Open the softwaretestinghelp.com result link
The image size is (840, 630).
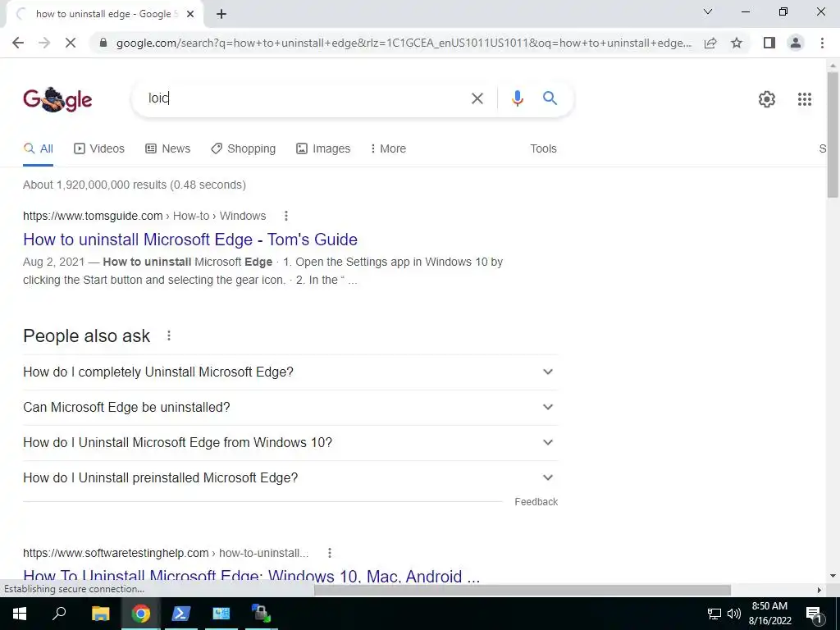coord(251,576)
